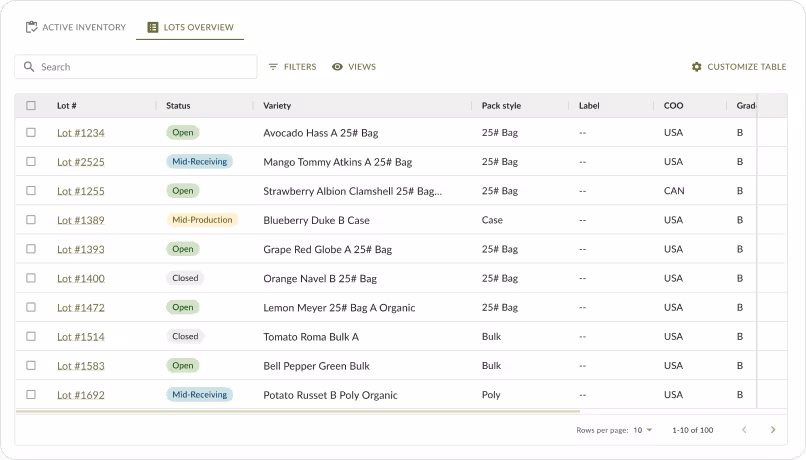
Task: Go to the next page arrow
Action: tap(773, 430)
